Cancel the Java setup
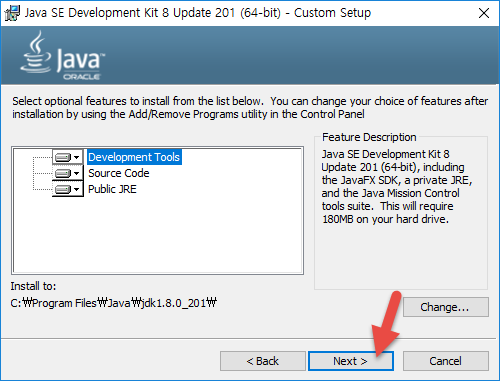 446,361
